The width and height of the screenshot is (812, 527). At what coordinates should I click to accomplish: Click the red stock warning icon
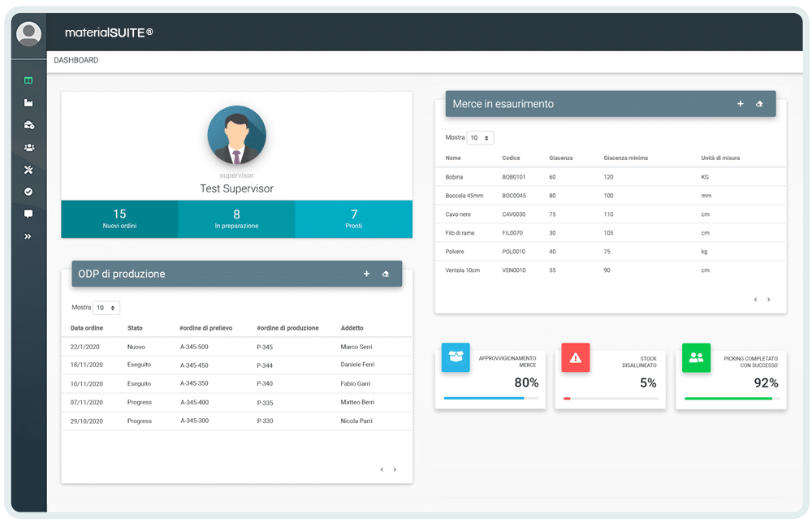click(576, 357)
